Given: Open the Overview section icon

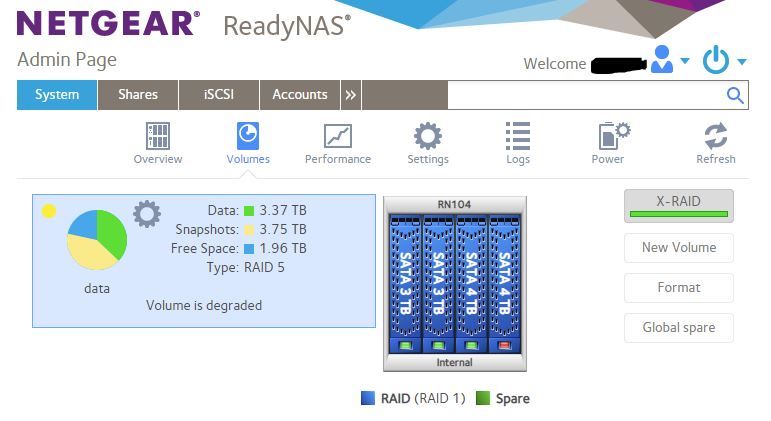Looking at the screenshot, I should coord(158,136).
